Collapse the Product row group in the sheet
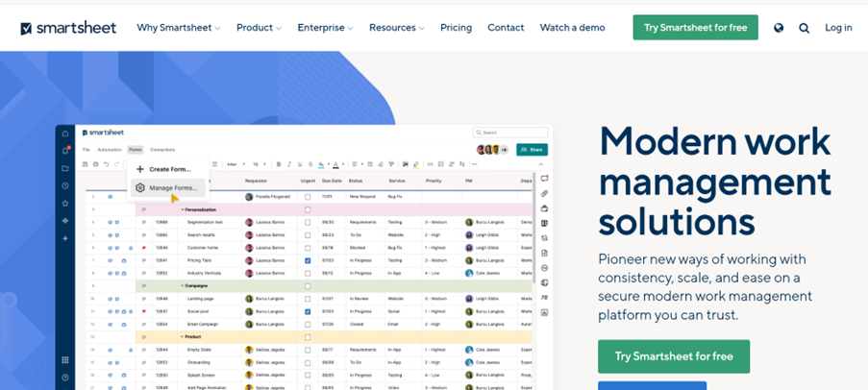This screenshot has width=868, height=390. (183, 337)
